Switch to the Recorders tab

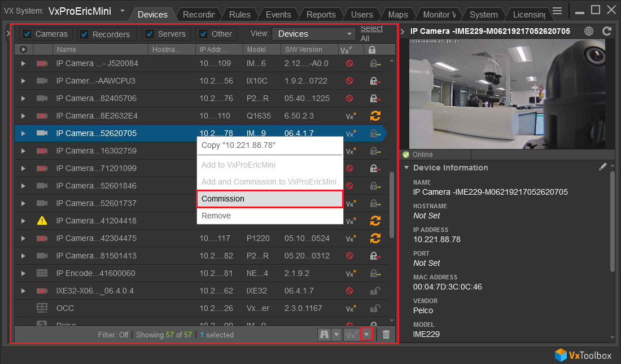pyautogui.click(x=199, y=15)
